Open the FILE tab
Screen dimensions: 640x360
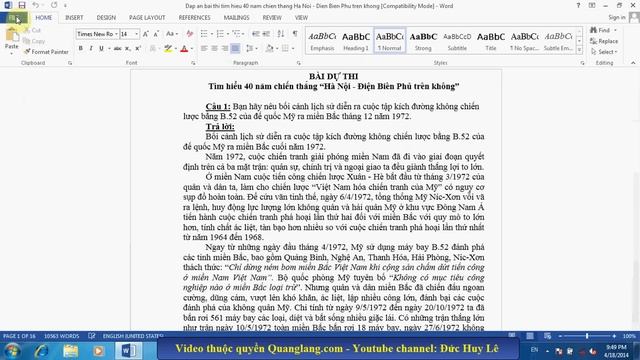click(14, 18)
